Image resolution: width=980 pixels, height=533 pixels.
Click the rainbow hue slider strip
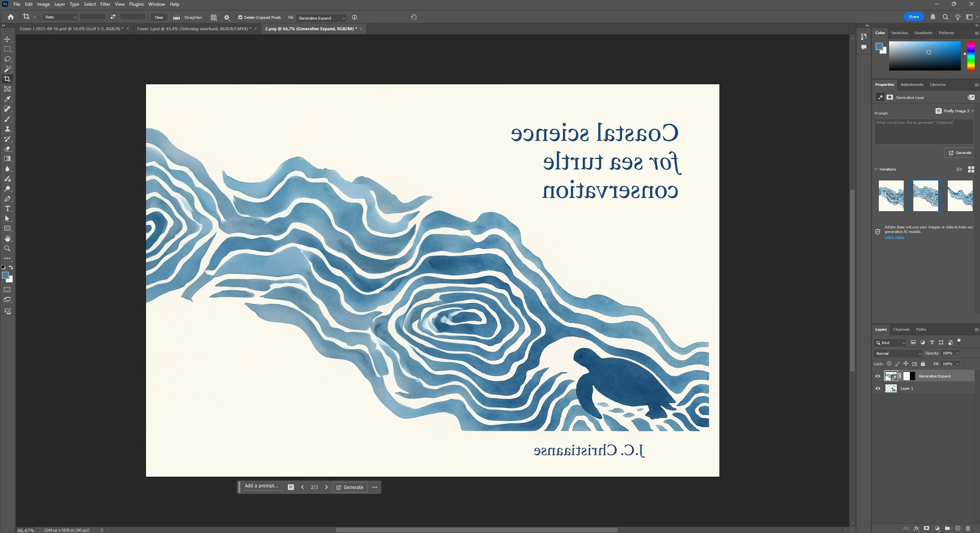coord(971,56)
